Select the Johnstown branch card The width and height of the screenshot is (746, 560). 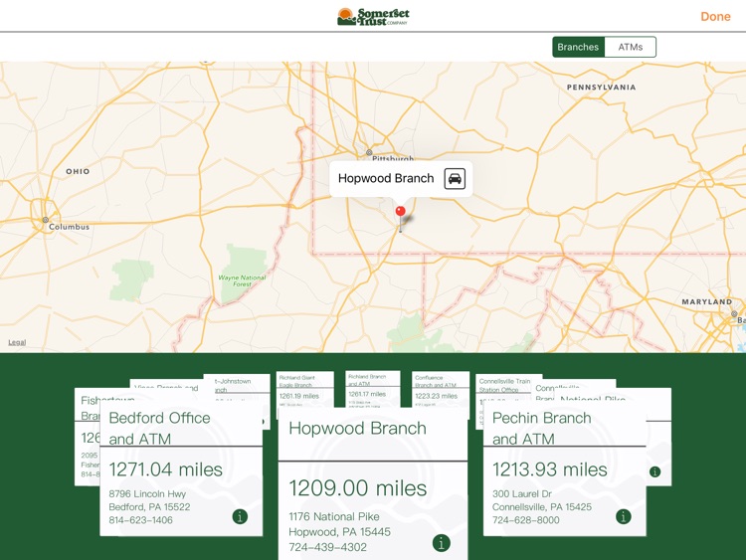237,386
